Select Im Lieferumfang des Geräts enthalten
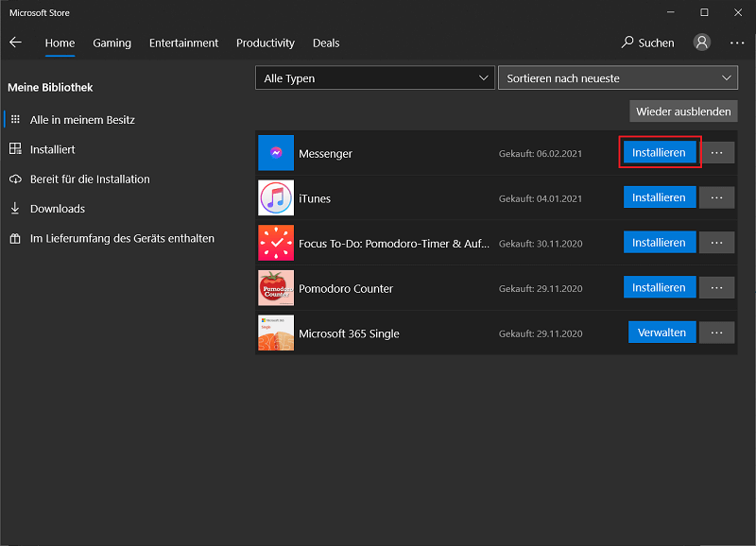756x546 pixels. (x=122, y=239)
